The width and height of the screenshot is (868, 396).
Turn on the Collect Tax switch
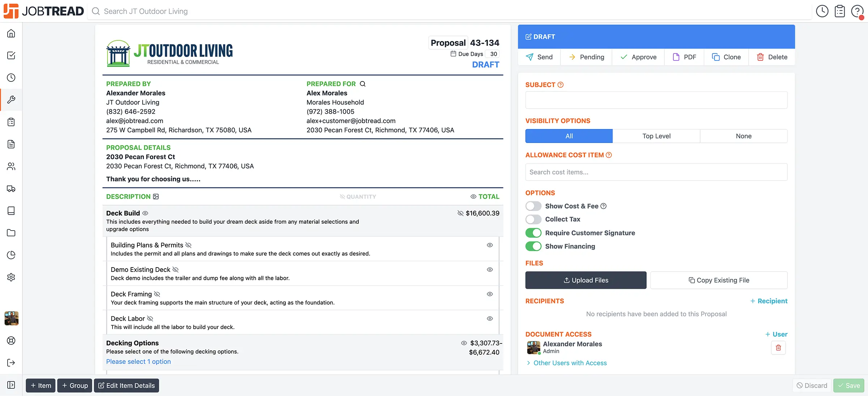point(533,219)
